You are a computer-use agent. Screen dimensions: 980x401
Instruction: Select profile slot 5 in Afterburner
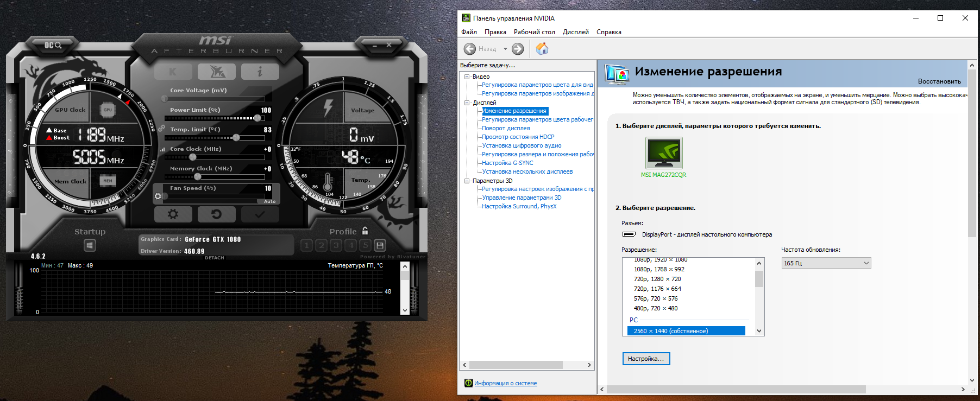click(x=366, y=245)
